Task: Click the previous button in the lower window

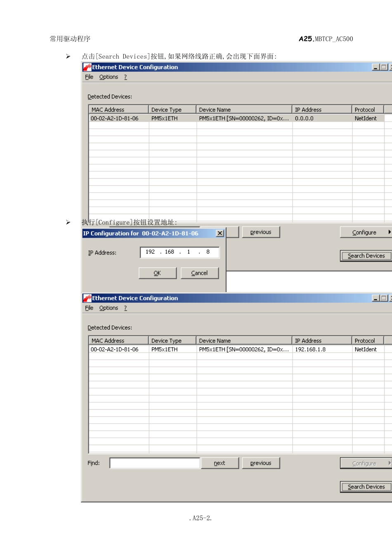Action: pyautogui.click(x=261, y=463)
